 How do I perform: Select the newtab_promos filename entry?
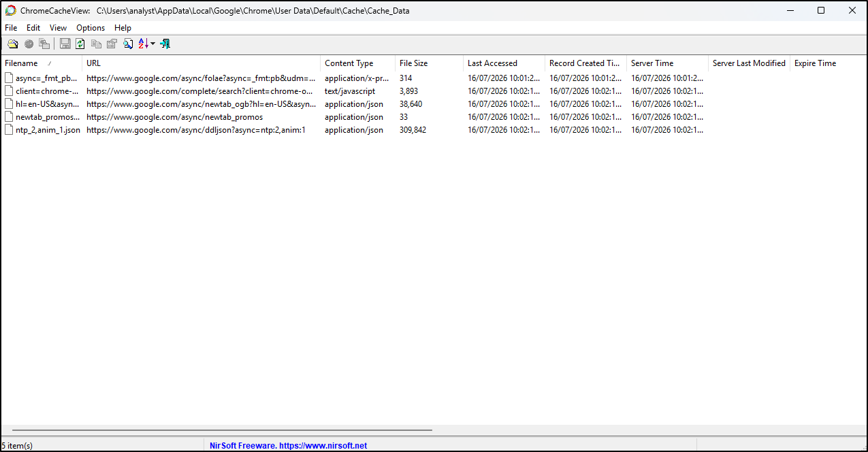[47, 117]
